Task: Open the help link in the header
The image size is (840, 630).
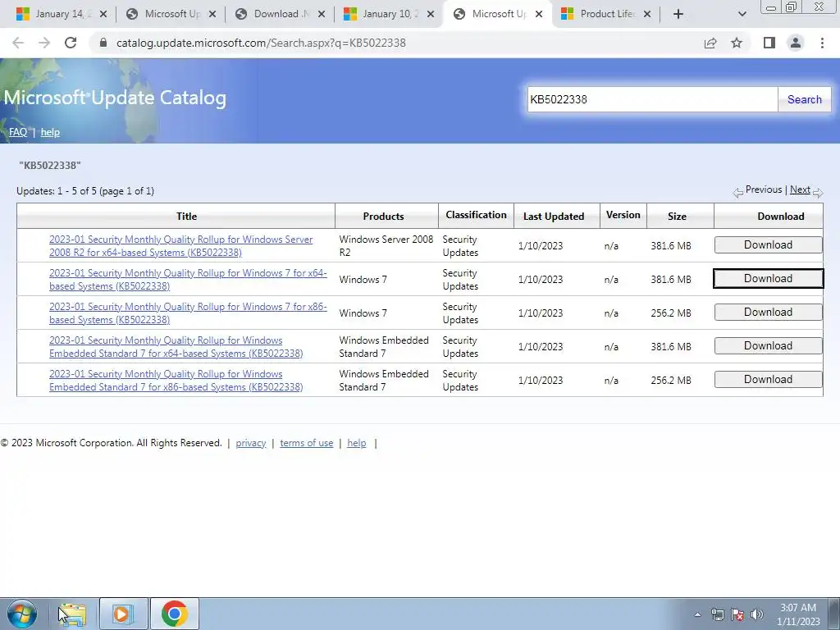Action: pos(50,132)
